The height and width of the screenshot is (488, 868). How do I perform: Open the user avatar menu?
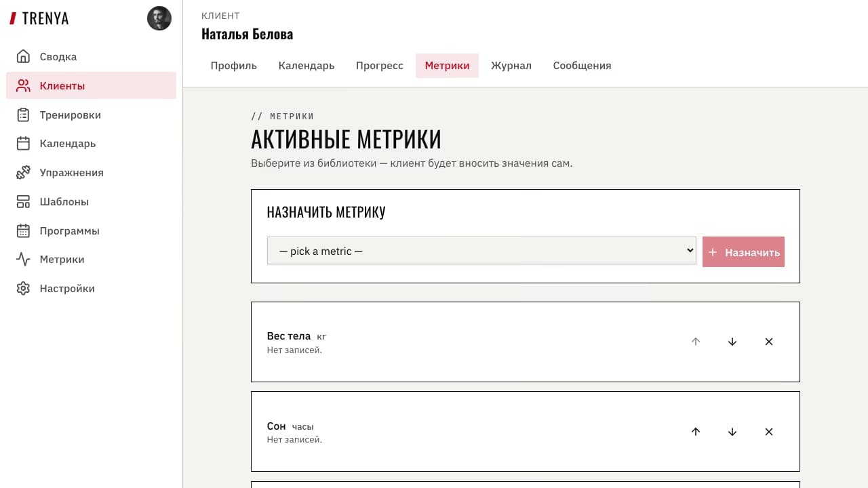point(159,18)
